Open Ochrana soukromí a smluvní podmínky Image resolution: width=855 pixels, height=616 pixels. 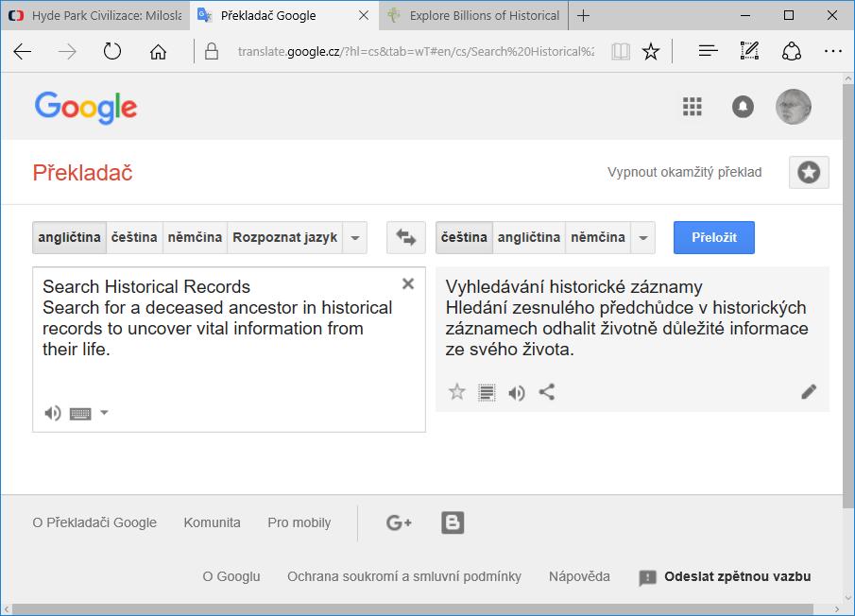tap(404, 576)
